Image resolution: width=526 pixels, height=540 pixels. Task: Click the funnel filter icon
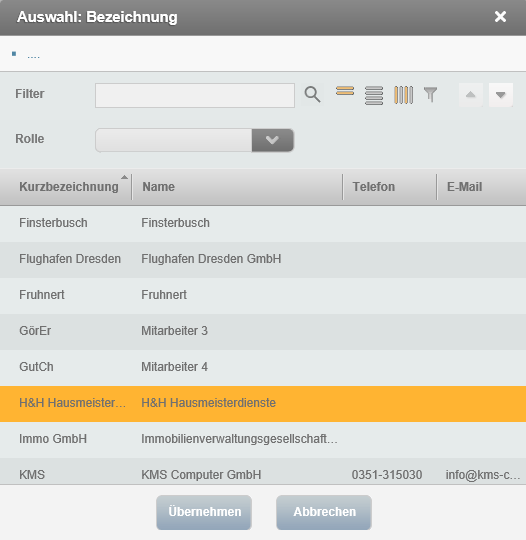431,95
